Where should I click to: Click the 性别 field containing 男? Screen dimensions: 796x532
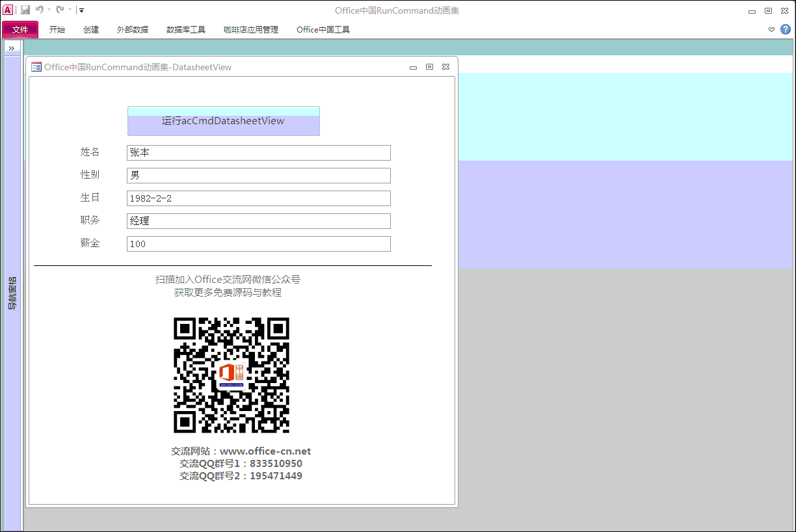[x=259, y=176]
